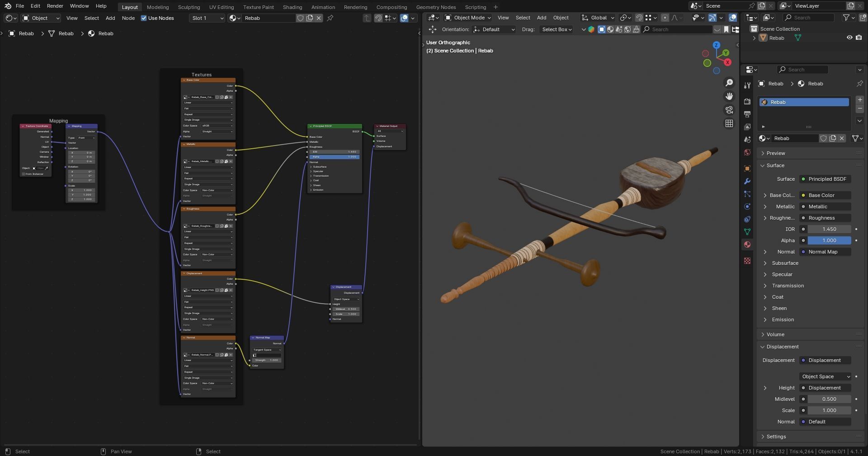Open the Material properties tab icon
868x456 pixels.
pyautogui.click(x=747, y=244)
